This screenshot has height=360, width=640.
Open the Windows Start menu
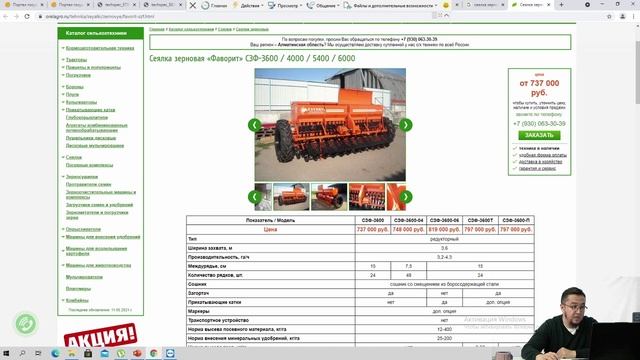pyautogui.click(x=6, y=353)
